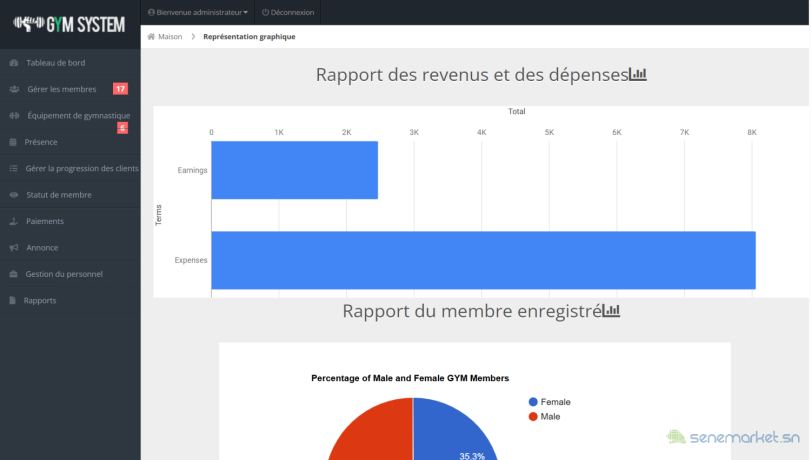Click the Rapport du membre enregistré heading

472,311
